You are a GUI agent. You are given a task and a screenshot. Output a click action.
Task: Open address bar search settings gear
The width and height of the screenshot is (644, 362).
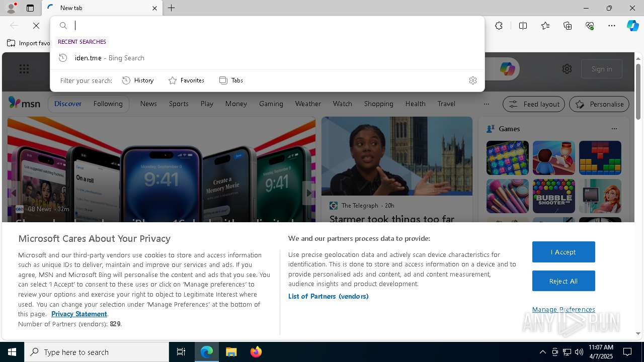(472, 80)
